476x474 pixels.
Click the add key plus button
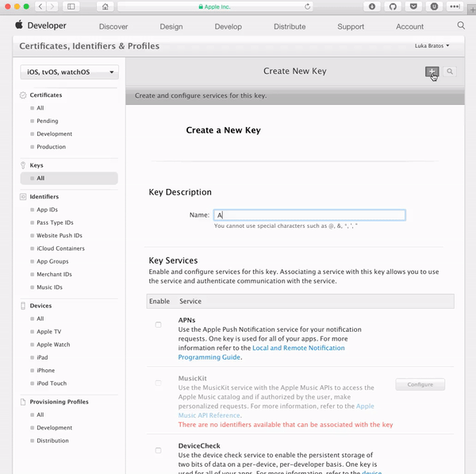[432, 71]
